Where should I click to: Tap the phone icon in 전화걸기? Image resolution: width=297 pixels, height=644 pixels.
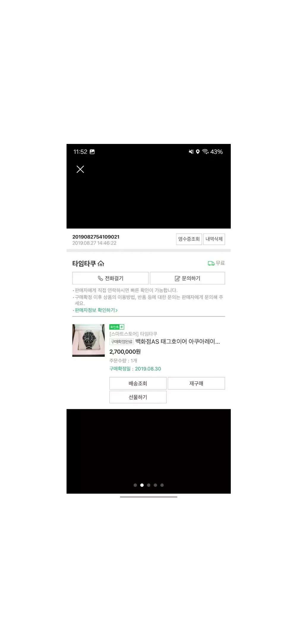point(100,278)
